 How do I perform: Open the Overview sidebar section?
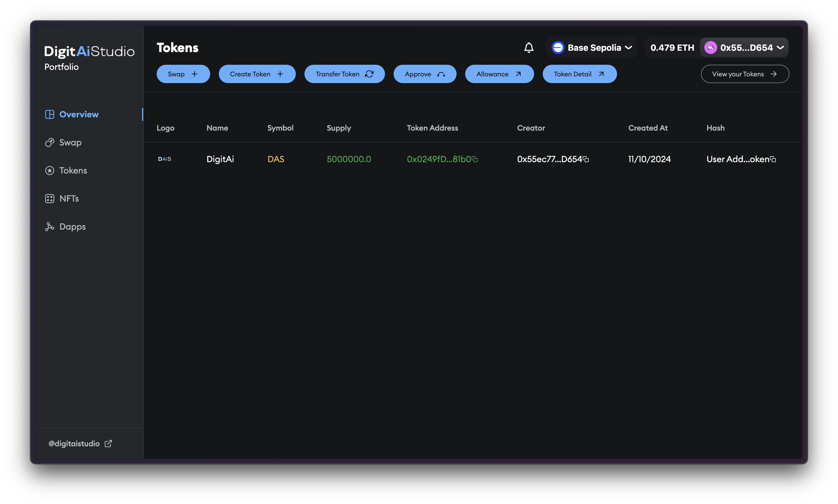click(x=79, y=114)
